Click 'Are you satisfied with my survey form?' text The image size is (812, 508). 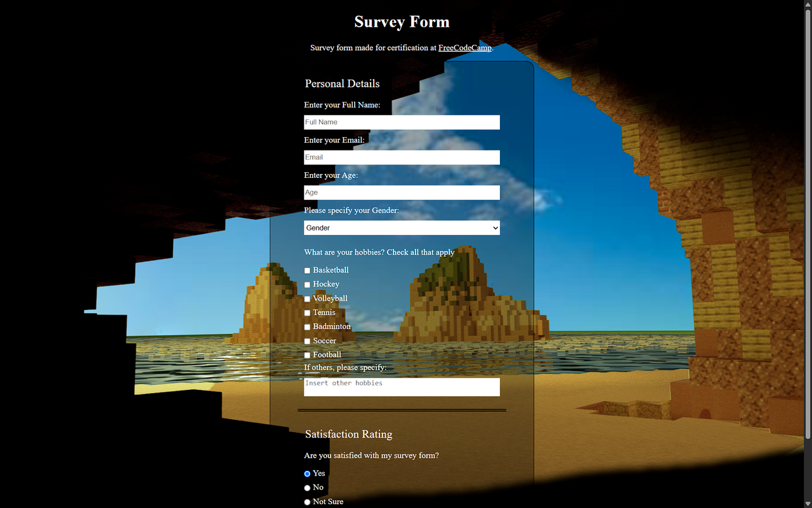(x=371, y=455)
